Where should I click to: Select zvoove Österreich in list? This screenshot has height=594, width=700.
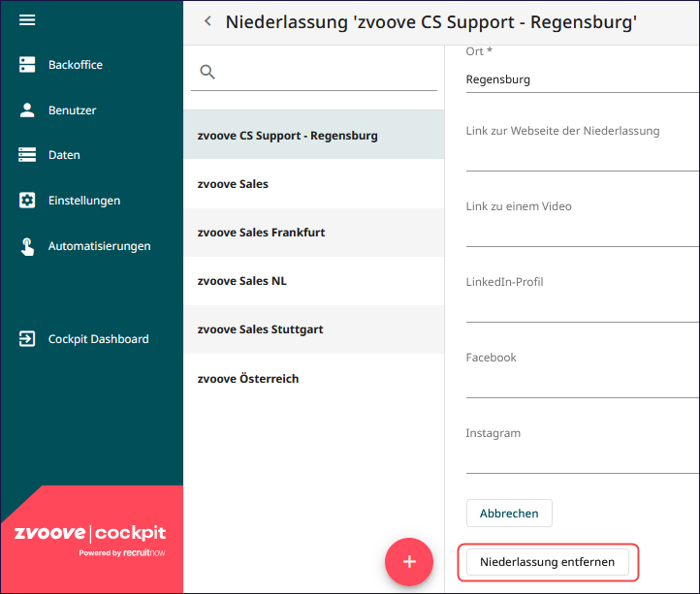[313, 379]
